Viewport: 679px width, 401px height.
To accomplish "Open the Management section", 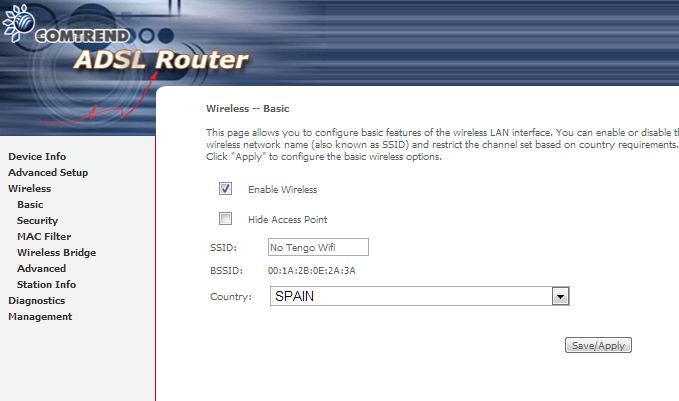I will click(x=40, y=317).
